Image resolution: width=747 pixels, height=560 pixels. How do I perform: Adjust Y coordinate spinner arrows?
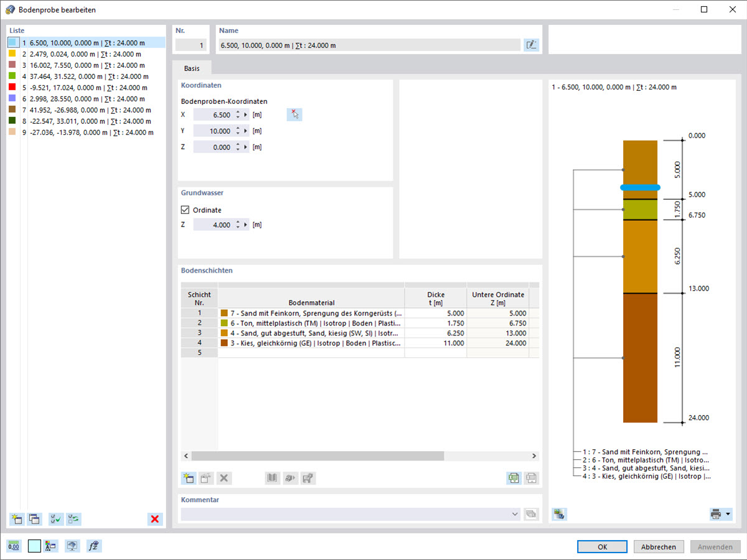(x=238, y=131)
